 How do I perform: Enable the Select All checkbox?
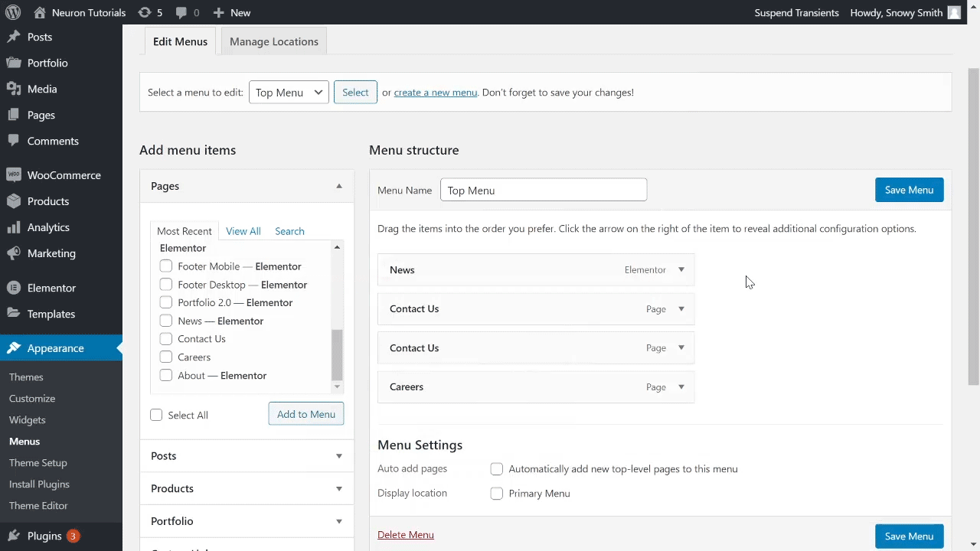pos(156,415)
